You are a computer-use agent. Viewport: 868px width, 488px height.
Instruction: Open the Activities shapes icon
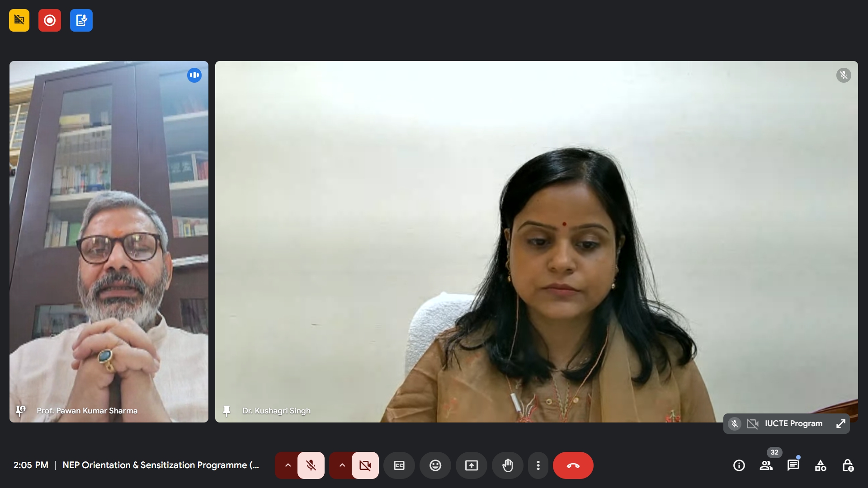click(821, 465)
